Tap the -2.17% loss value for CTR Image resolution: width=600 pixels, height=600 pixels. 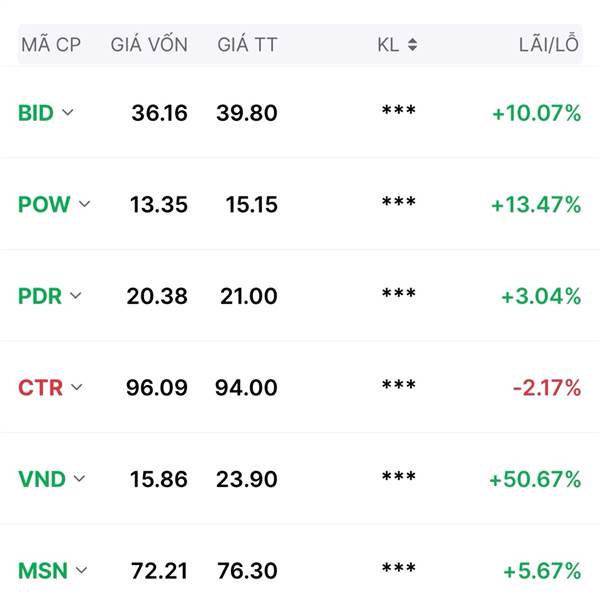tap(547, 388)
